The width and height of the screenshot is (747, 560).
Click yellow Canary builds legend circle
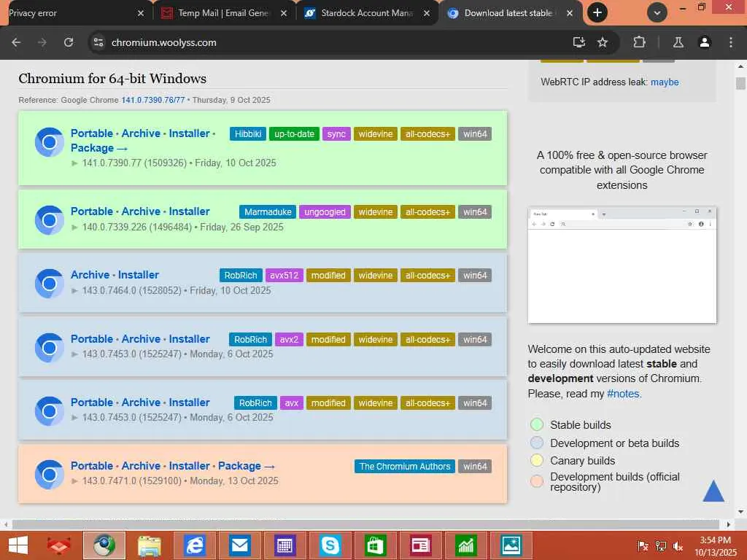[x=537, y=461]
